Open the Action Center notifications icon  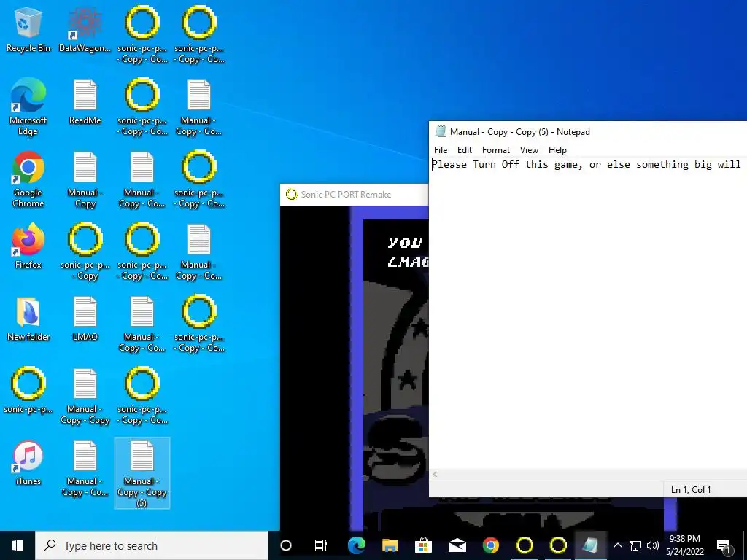coord(724,545)
